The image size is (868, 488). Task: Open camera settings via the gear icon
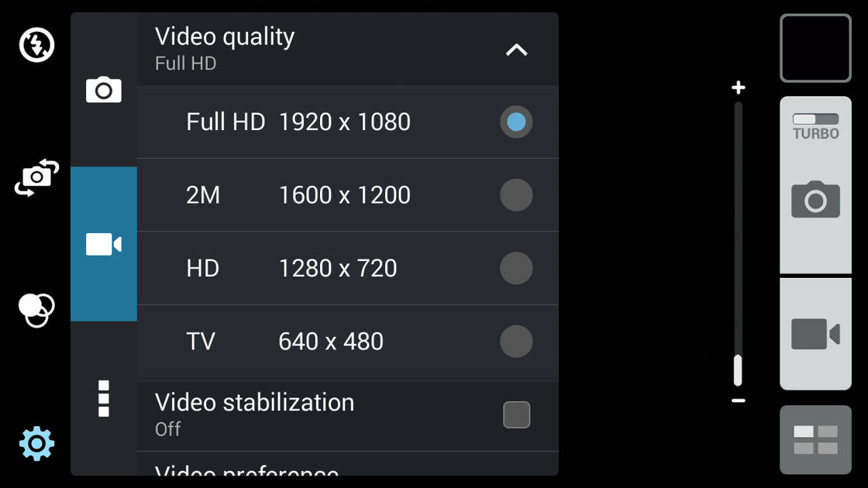point(36,443)
